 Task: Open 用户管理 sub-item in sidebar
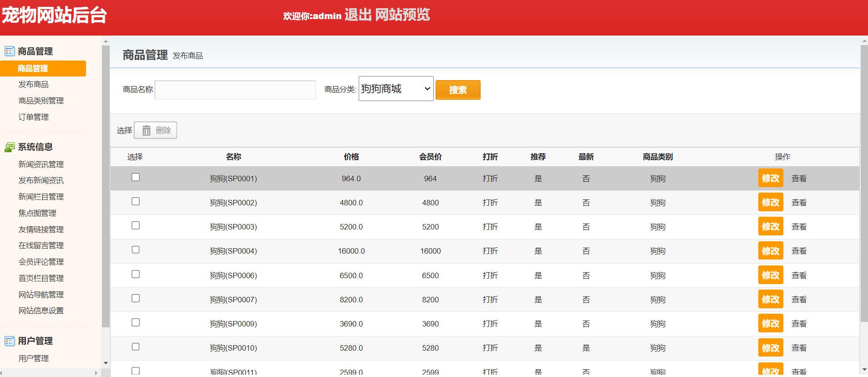click(x=33, y=358)
